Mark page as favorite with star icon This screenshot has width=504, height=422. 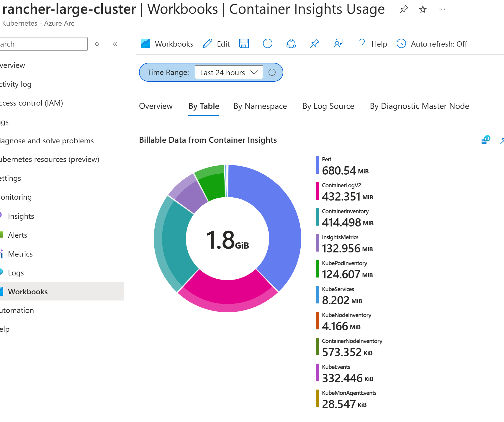coord(423,9)
